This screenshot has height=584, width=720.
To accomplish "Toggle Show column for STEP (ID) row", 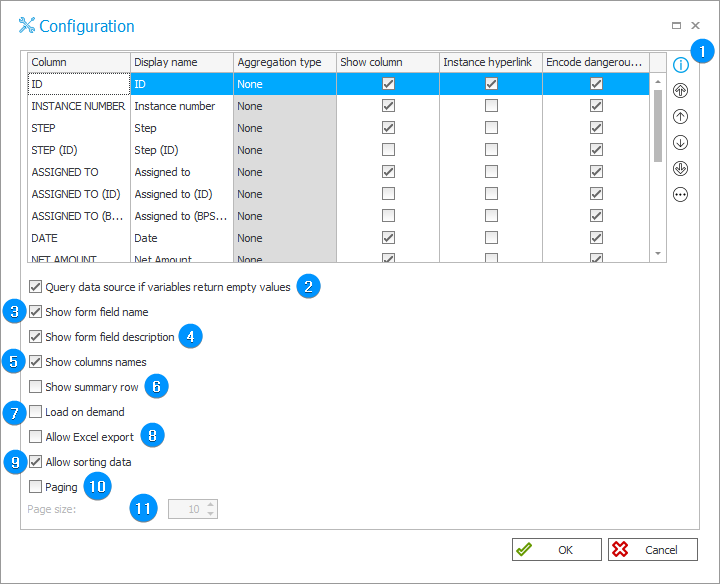I will (x=388, y=150).
